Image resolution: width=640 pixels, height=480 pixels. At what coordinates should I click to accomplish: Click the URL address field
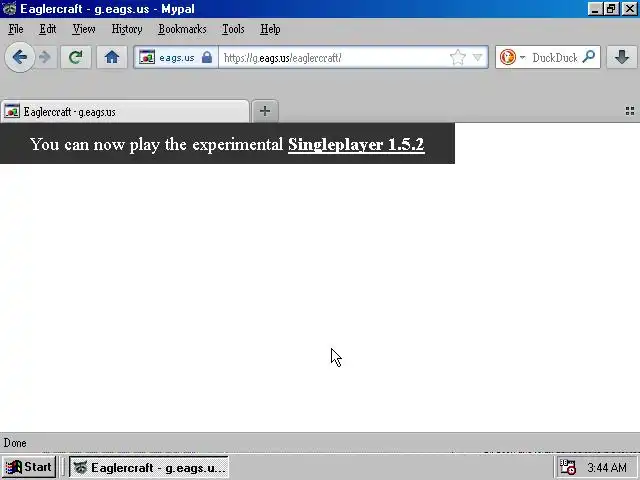[x=333, y=58]
